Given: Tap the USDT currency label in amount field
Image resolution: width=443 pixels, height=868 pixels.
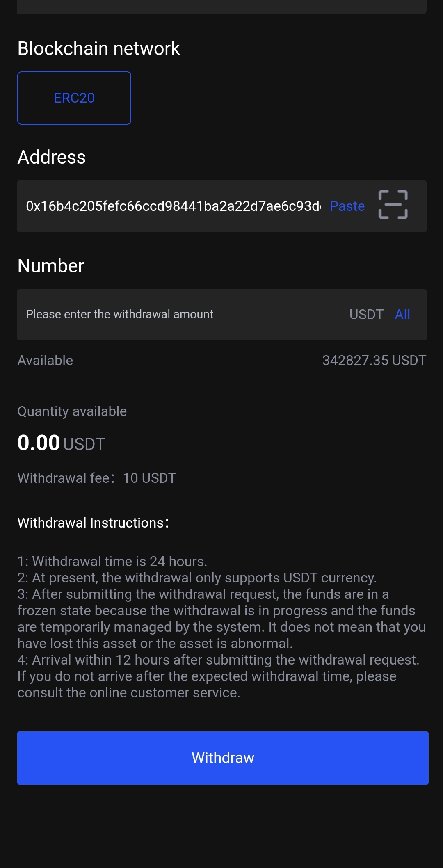Looking at the screenshot, I should click(366, 315).
